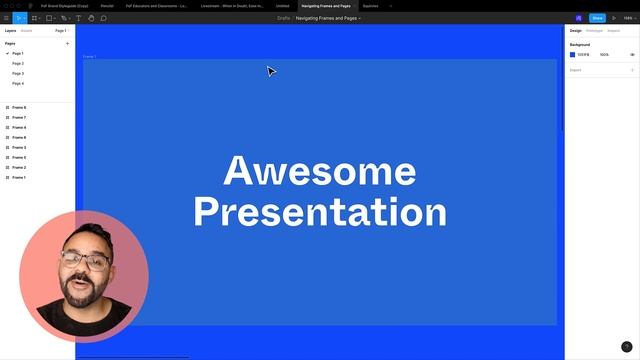The height and width of the screenshot is (360, 640).
Task: Open the Design tab
Action: click(x=576, y=31)
